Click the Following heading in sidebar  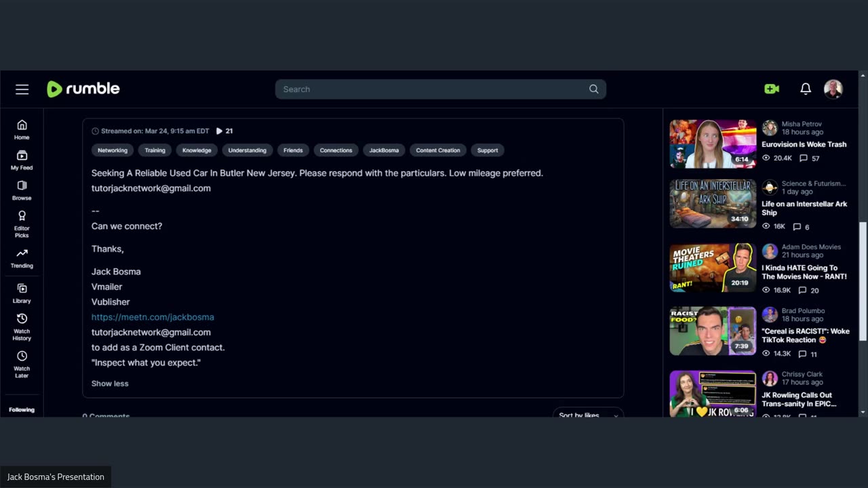point(22,410)
